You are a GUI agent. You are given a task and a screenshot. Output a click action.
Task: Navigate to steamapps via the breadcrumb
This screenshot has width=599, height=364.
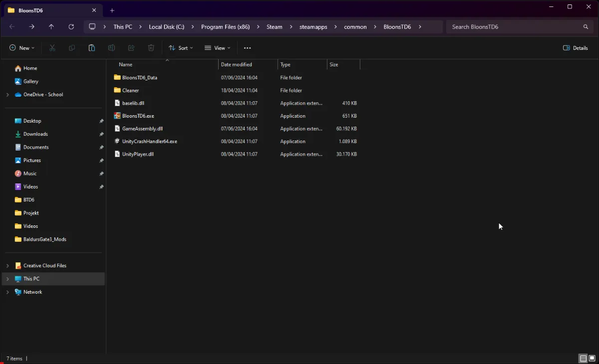point(313,26)
